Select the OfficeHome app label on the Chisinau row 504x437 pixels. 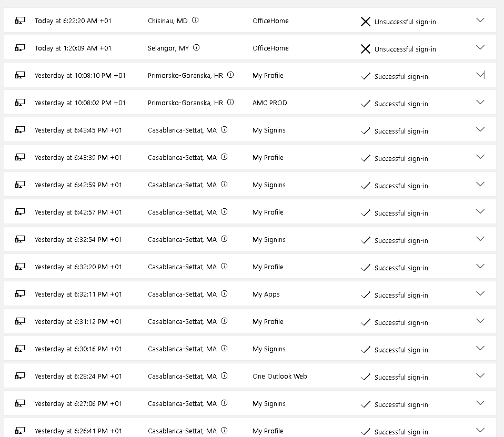pyautogui.click(x=270, y=21)
